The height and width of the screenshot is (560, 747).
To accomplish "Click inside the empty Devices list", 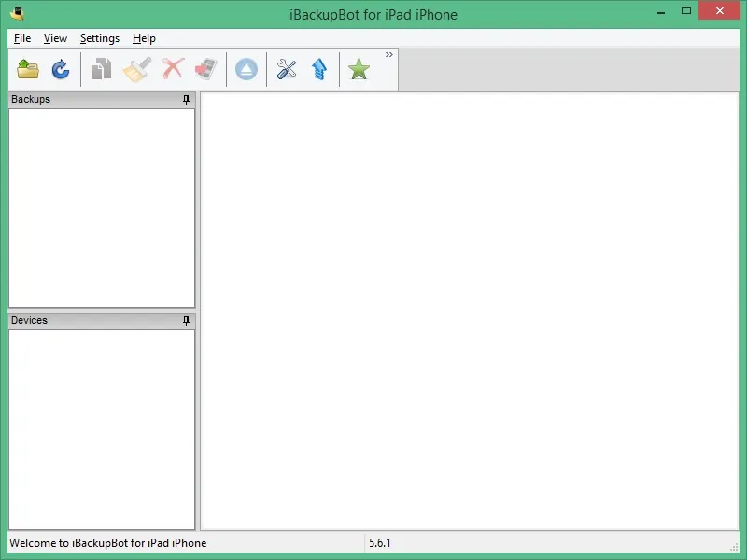I will point(102,429).
